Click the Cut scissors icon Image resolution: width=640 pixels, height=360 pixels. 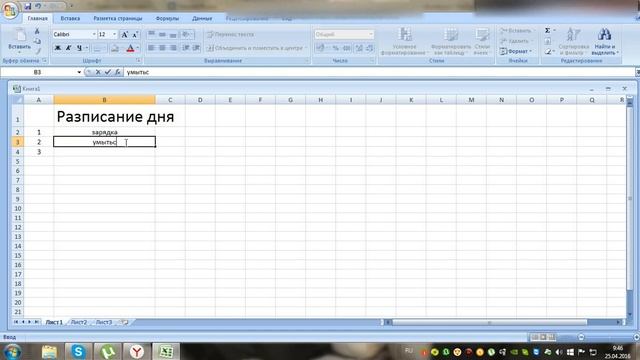pos(37,31)
